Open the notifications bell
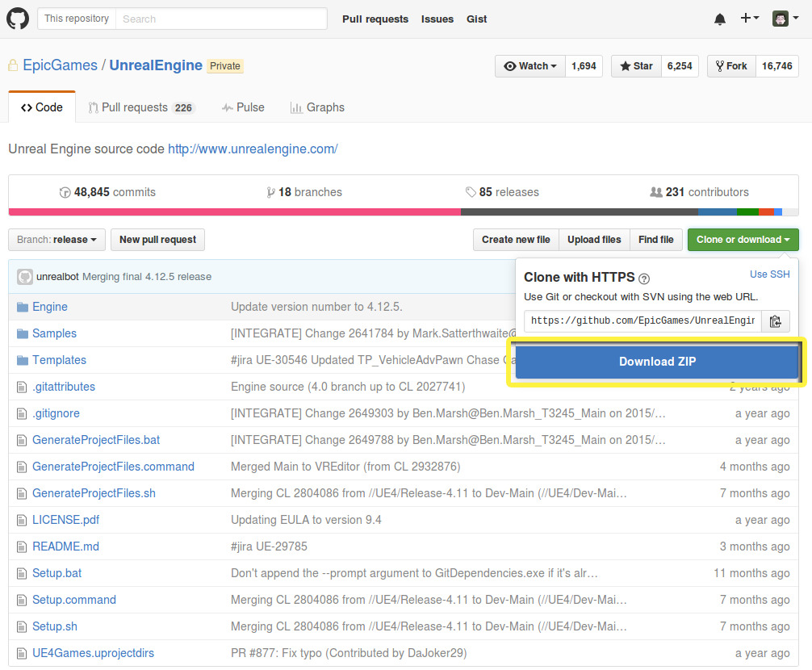The image size is (812, 670). (720, 19)
